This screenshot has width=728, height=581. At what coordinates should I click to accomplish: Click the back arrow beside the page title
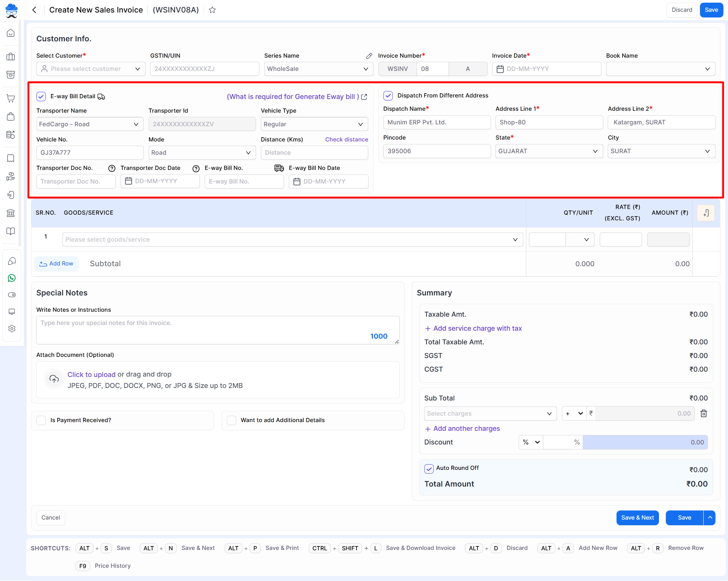click(35, 10)
